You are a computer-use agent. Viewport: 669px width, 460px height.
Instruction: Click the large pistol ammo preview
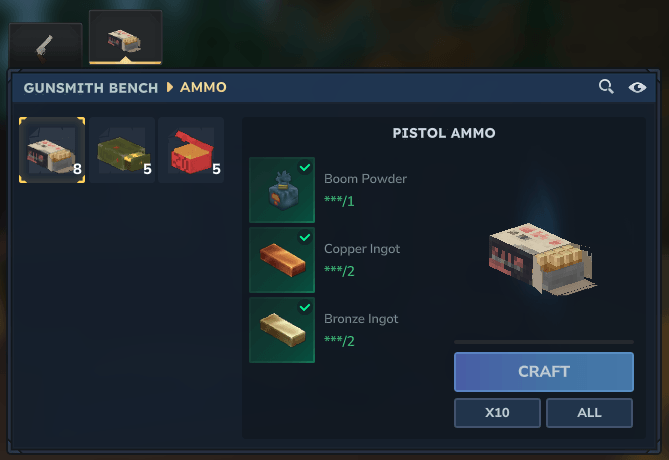[542, 259]
